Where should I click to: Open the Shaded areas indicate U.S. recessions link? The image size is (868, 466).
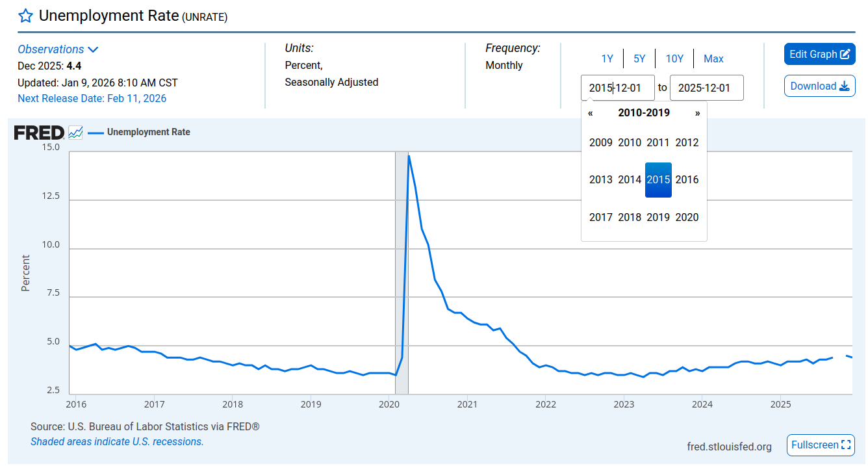click(x=117, y=442)
